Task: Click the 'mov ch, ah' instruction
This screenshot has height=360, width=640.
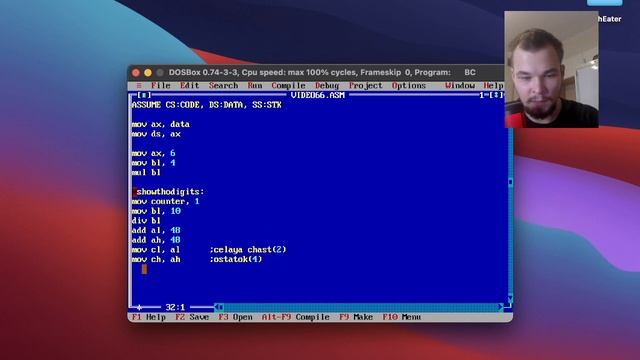Action: 156,260
